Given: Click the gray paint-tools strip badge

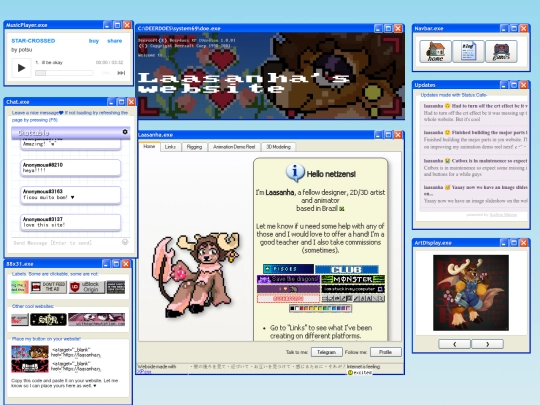Looking at the screenshot, I should click(353, 299).
